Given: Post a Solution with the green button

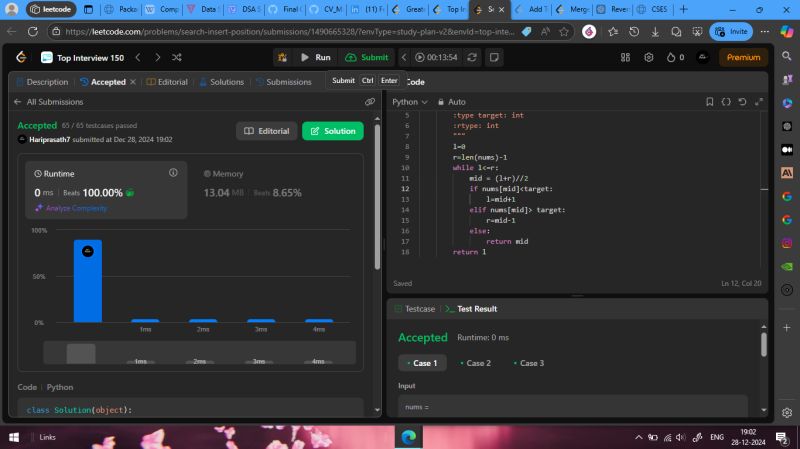Looking at the screenshot, I should (x=333, y=131).
